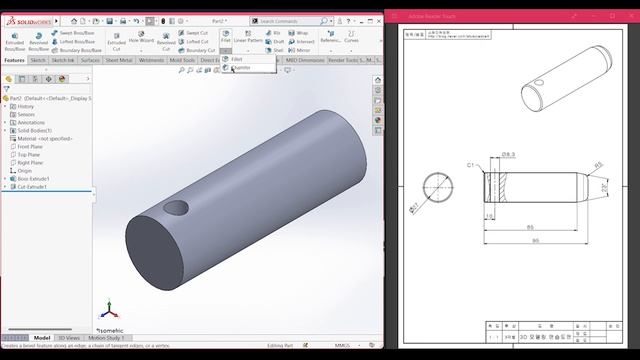Select the Boundary Cut tool
The height and width of the screenshot is (360, 640).
pos(197,51)
